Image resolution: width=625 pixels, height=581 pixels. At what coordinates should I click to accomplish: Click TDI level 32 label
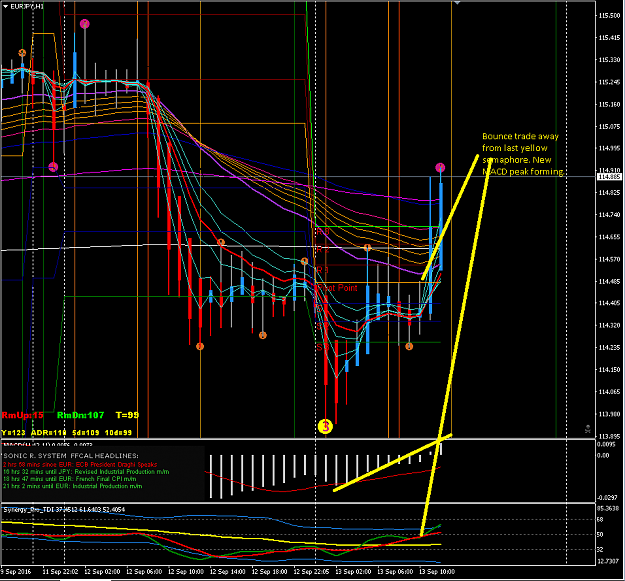600,550
